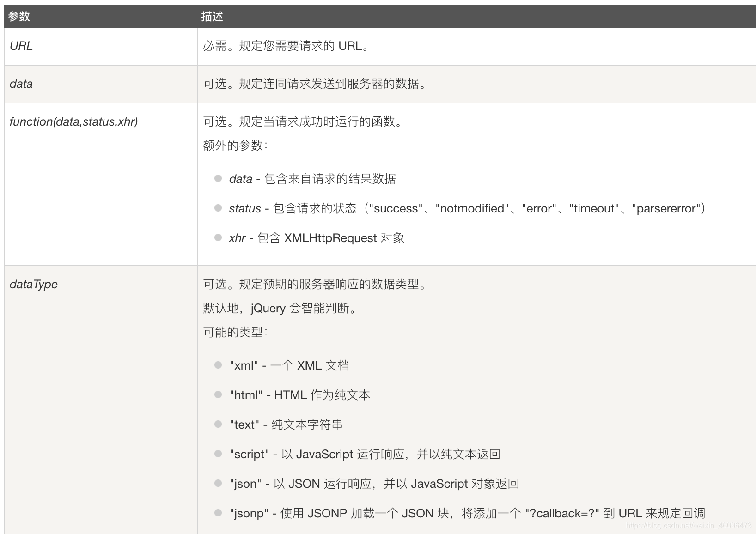Click the dataType parameter cell
Screen dimensions: 756x534
point(101,400)
